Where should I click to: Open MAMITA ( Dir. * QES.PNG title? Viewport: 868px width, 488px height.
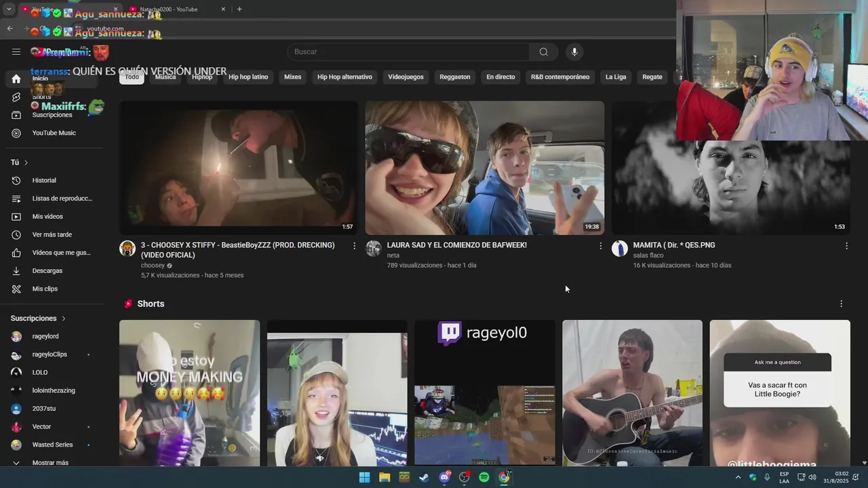[674, 245]
